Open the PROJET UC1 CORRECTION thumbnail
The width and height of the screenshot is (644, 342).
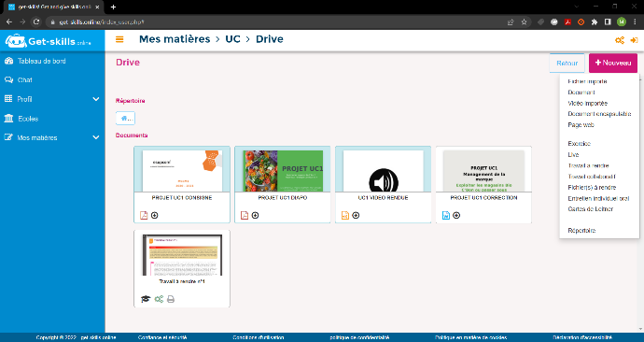coord(483,171)
